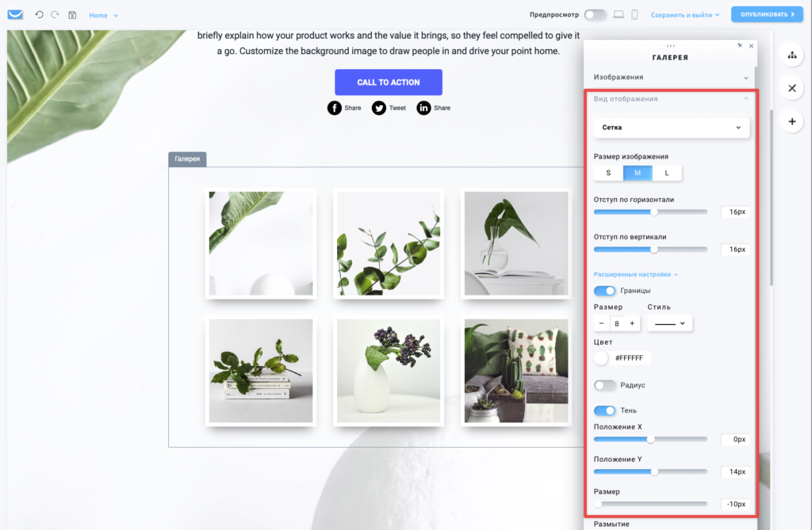
Task: Enable the Радиус radius toggle
Action: (604, 385)
